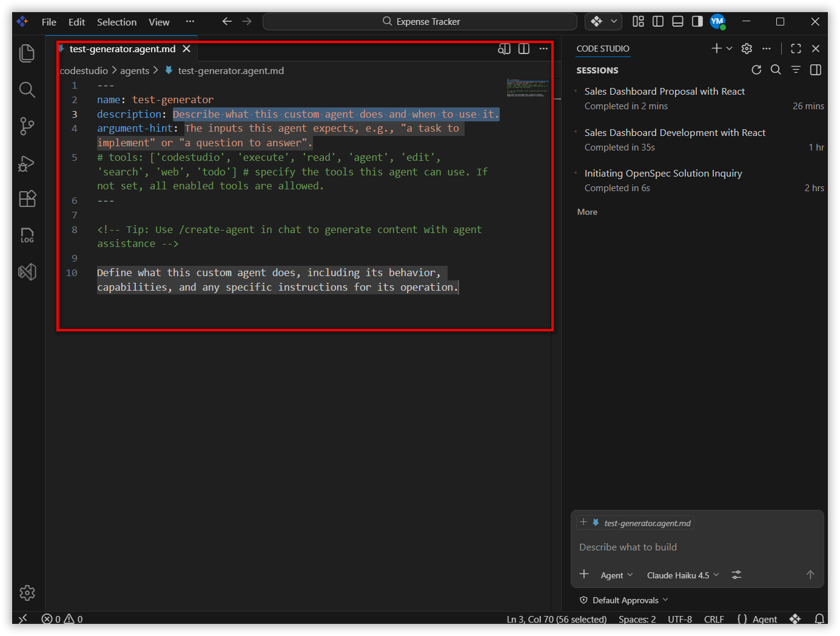Open notifications bell in the status bar
The width and height of the screenshot is (840, 636).
819,619
